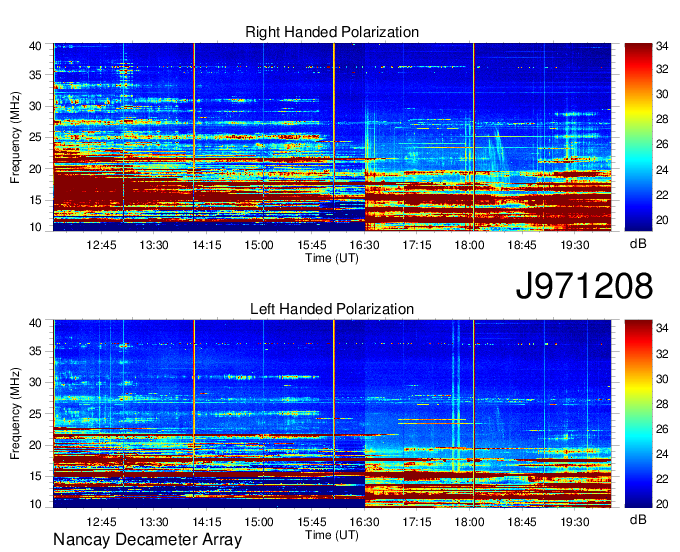
Task: Click the Left Handed Polarization color bar
Action: coord(638,414)
